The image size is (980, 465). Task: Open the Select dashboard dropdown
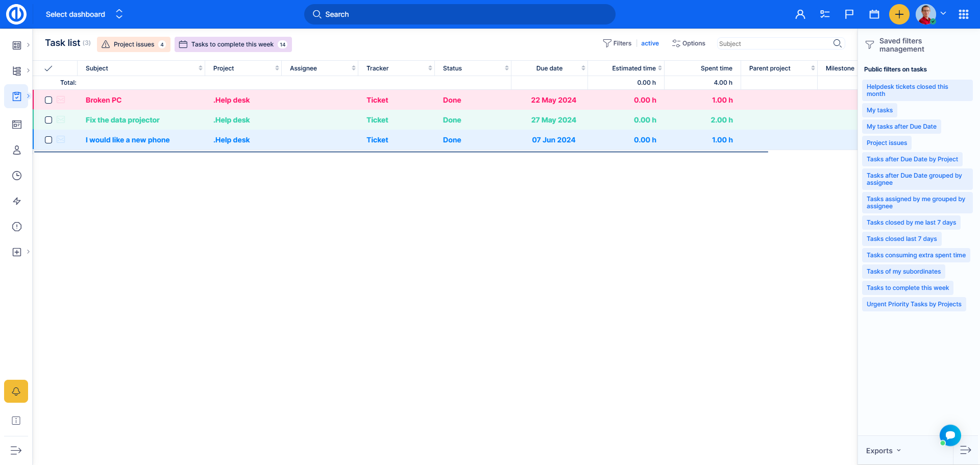pos(84,14)
